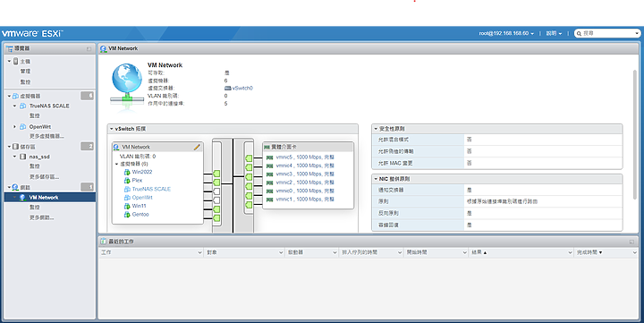Open TrueNAS SCALE VM in topology
The image size is (644, 323).
click(x=151, y=189)
